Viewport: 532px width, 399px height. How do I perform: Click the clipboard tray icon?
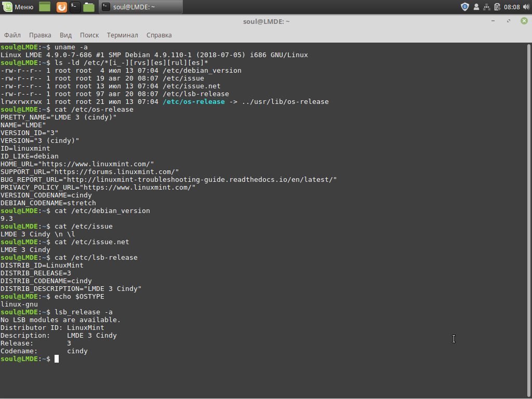click(497, 7)
